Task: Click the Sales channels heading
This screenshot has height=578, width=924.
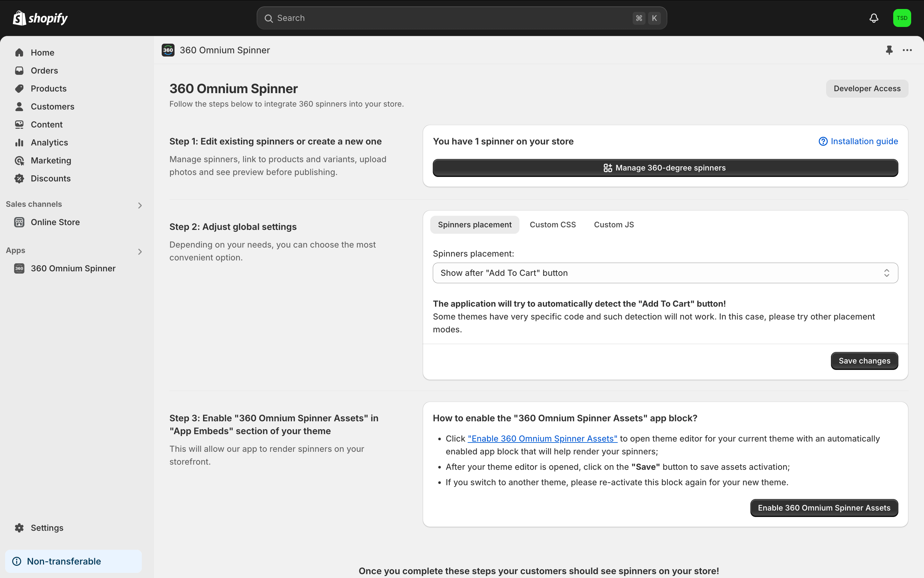Action: [x=34, y=204]
